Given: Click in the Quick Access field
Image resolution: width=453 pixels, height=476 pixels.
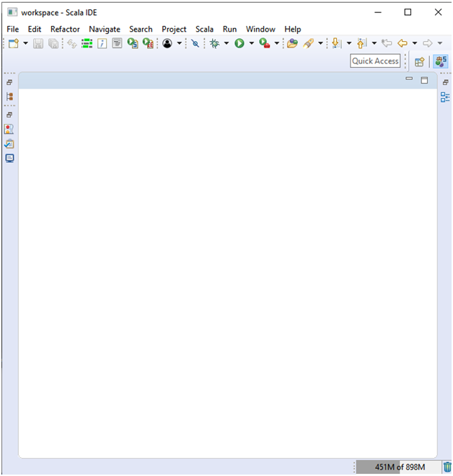Looking at the screenshot, I should click(x=375, y=61).
